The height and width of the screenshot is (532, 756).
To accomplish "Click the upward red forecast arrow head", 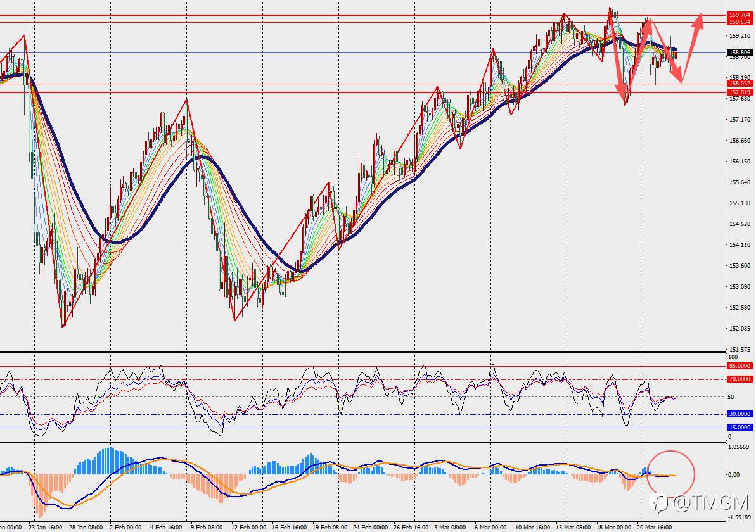I will [698, 20].
